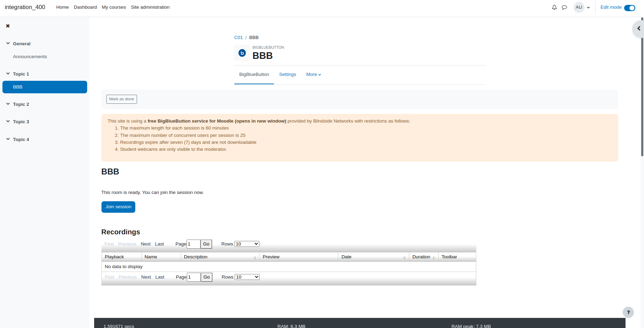Close the course index with X icon
This screenshot has height=328, width=644.
tap(8, 26)
